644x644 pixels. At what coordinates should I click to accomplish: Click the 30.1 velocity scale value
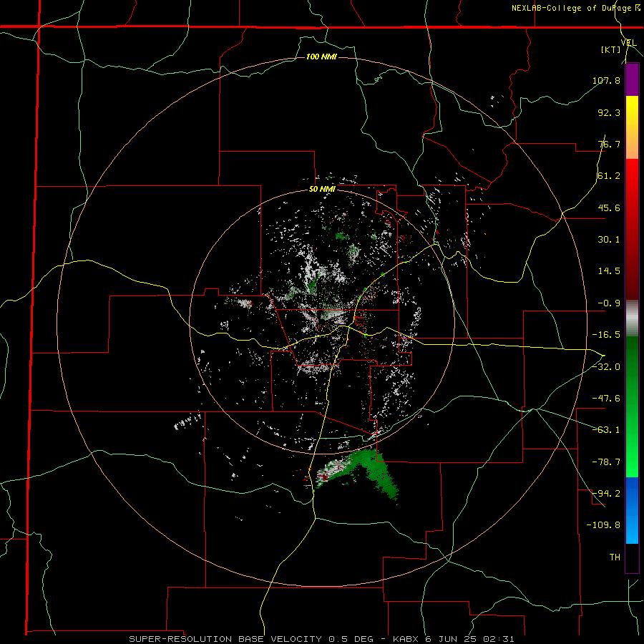click(609, 240)
